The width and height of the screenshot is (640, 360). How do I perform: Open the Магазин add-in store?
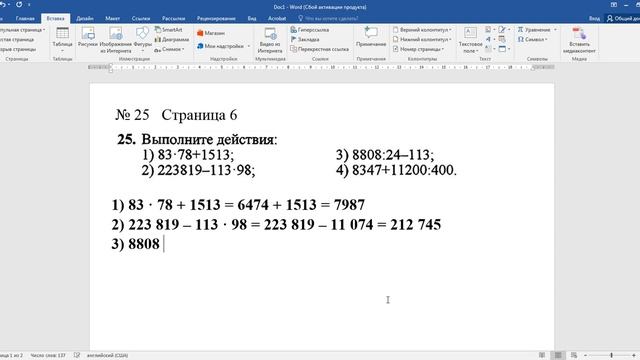point(211,33)
